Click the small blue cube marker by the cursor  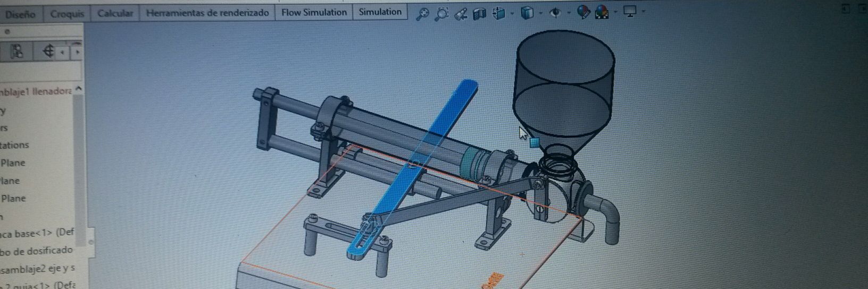click(535, 142)
